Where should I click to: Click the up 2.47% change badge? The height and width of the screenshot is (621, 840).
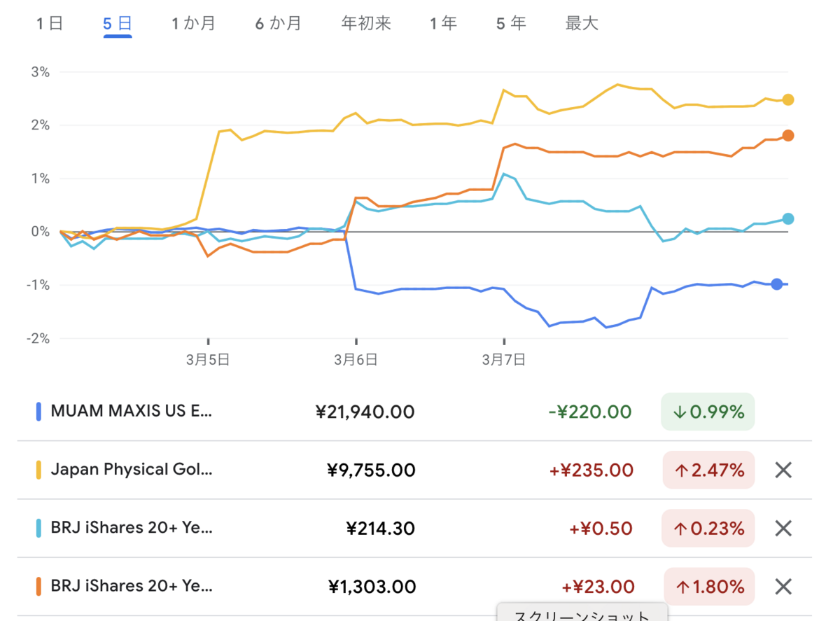(708, 470)
